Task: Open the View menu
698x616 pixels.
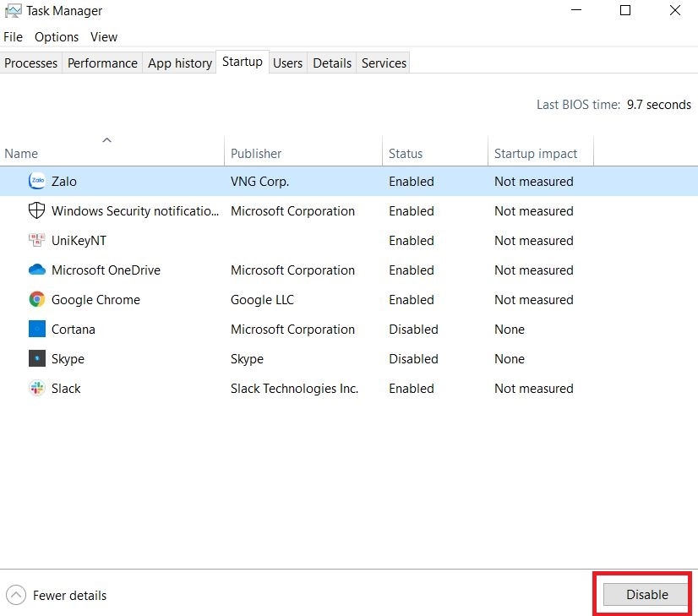Action: (x=104, y=37)
